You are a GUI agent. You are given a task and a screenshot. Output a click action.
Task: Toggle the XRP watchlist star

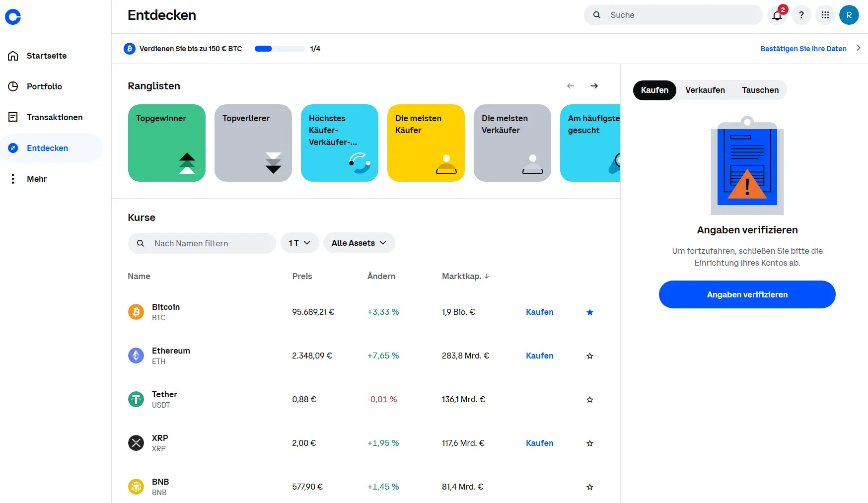tap(590, 443)
